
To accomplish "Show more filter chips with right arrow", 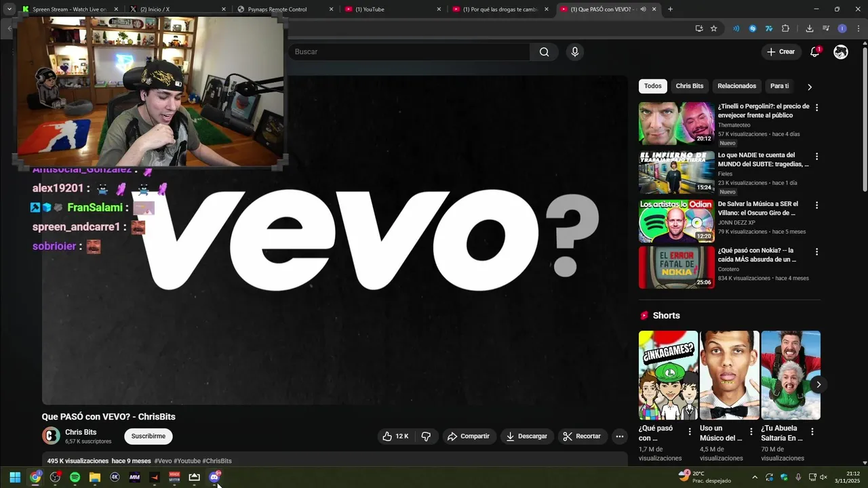I will tap(809, 87).
